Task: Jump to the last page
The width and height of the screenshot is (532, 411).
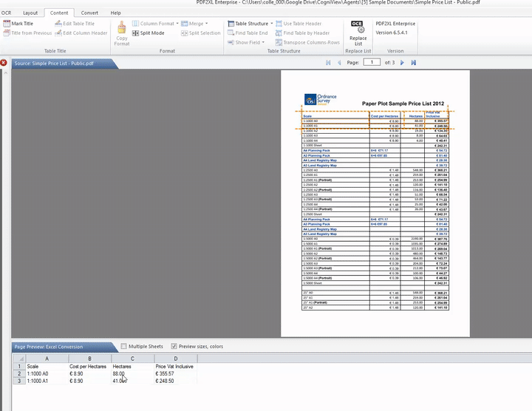Action: tap(413, 64)
